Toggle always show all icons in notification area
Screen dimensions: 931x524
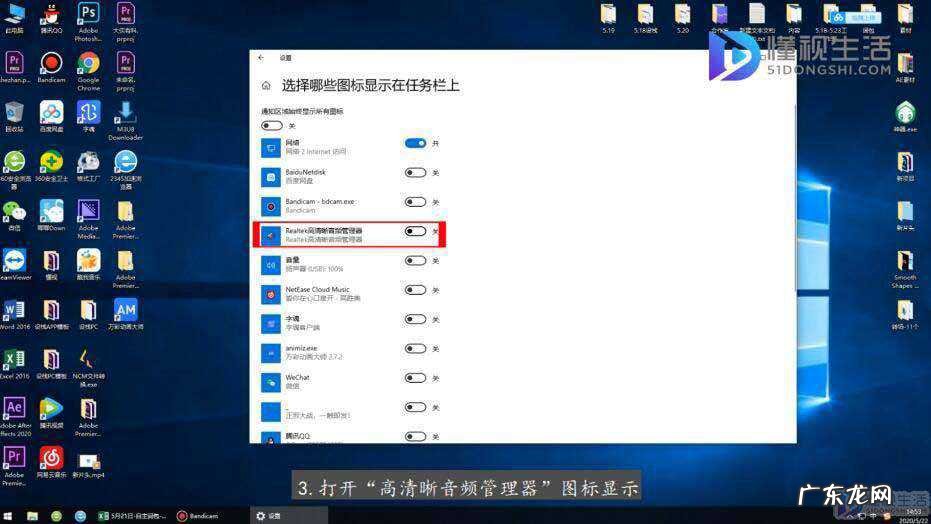coord(271,125)
